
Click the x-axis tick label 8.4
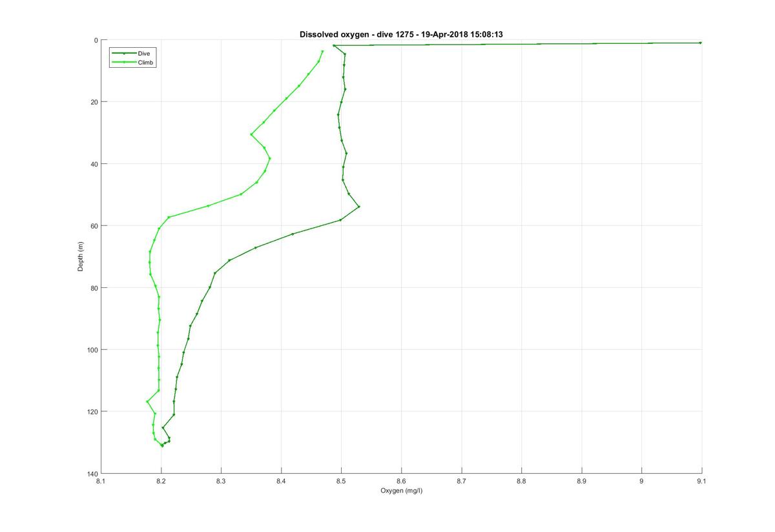(281, 481)
